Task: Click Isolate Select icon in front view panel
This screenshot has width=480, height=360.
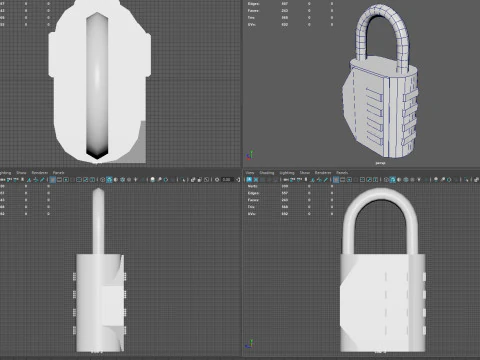Action: 466,179
